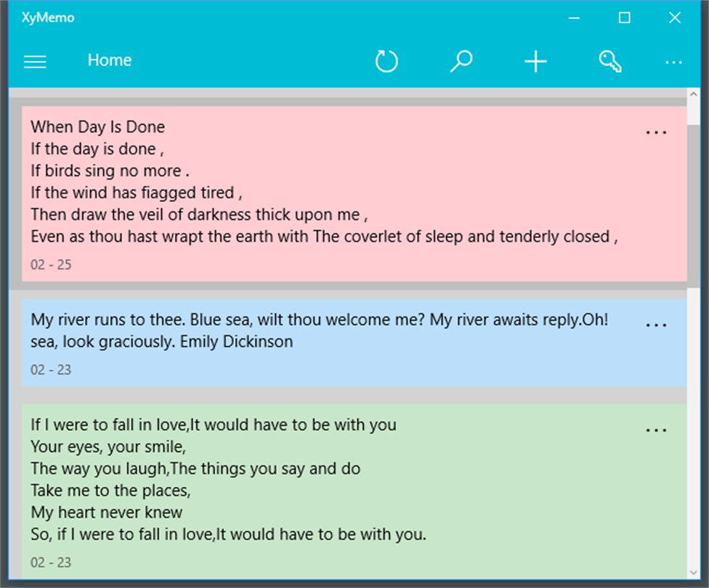Click line 'Then draw the veil of darkness'
This screenshot has width=709, height=588.
[199, 215]
